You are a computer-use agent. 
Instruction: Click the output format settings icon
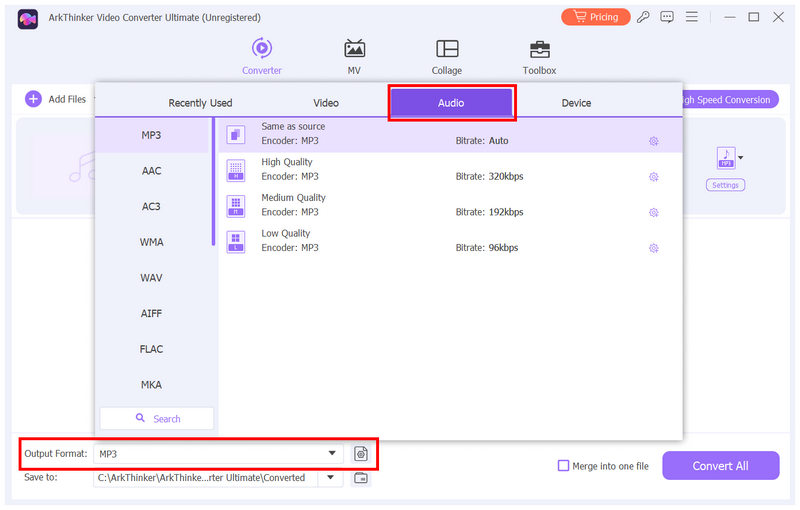[361, 453]
